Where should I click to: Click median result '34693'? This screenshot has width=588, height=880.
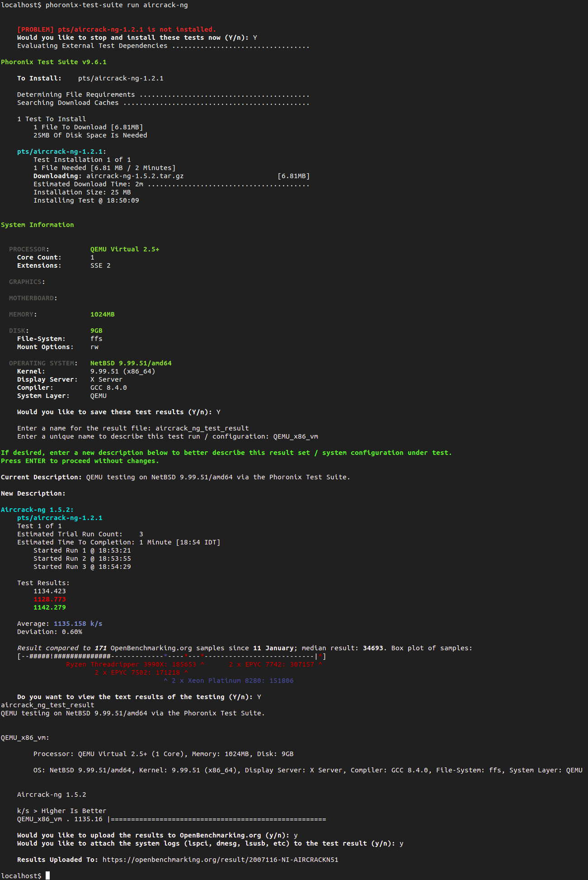pos(373,648)
